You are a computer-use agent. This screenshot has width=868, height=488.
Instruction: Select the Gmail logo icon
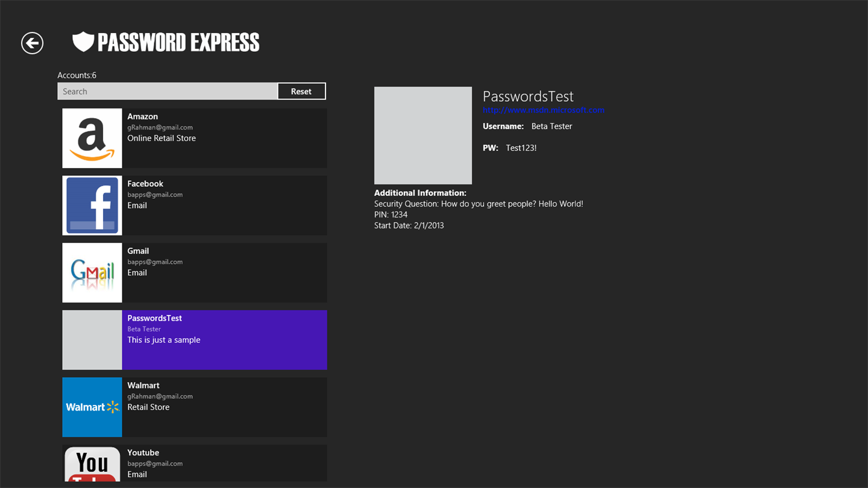92,273
